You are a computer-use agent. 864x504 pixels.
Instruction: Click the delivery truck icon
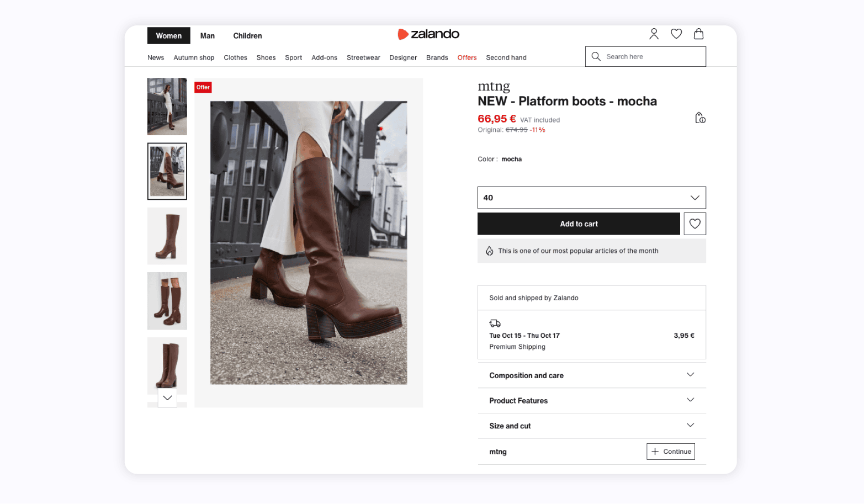click(x=494, y=323)
